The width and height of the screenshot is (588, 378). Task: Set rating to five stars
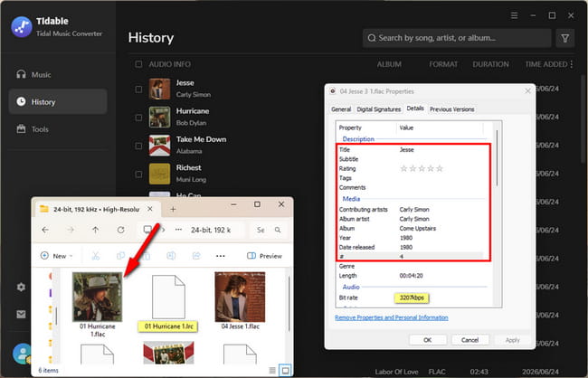(440, 168)
